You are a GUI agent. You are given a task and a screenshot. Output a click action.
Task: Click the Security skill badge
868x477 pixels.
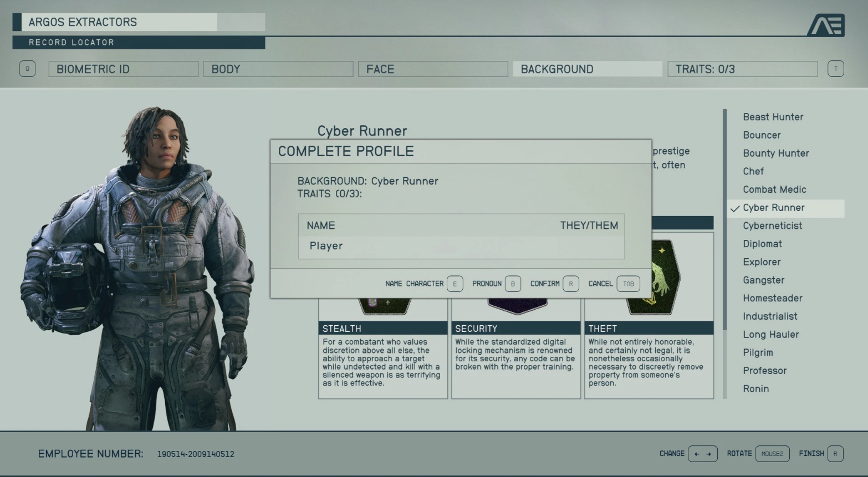(x=517, y=306)
